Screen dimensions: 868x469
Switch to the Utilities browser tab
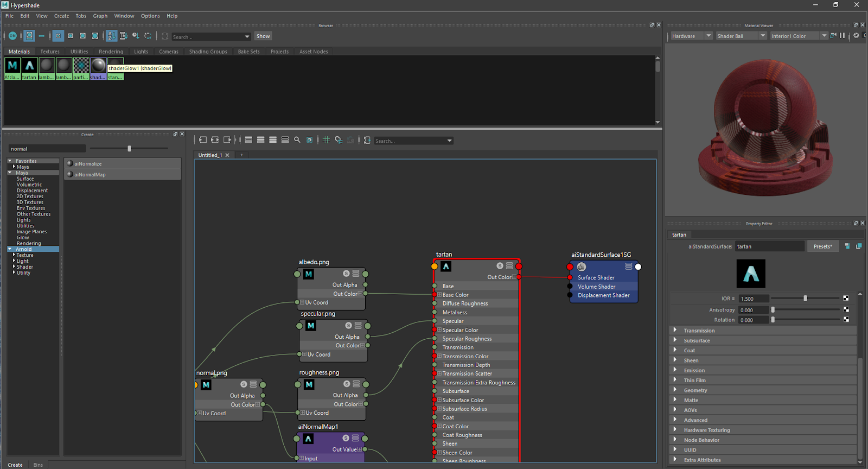pos(79,52)
